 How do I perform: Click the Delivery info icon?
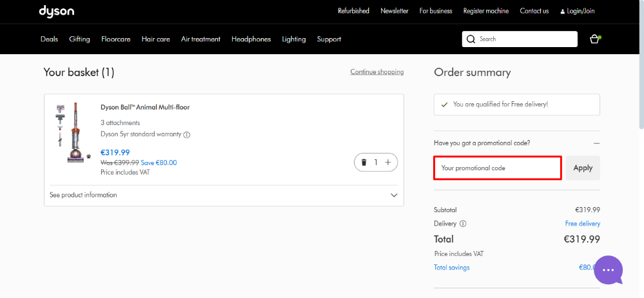pos(463,224)
